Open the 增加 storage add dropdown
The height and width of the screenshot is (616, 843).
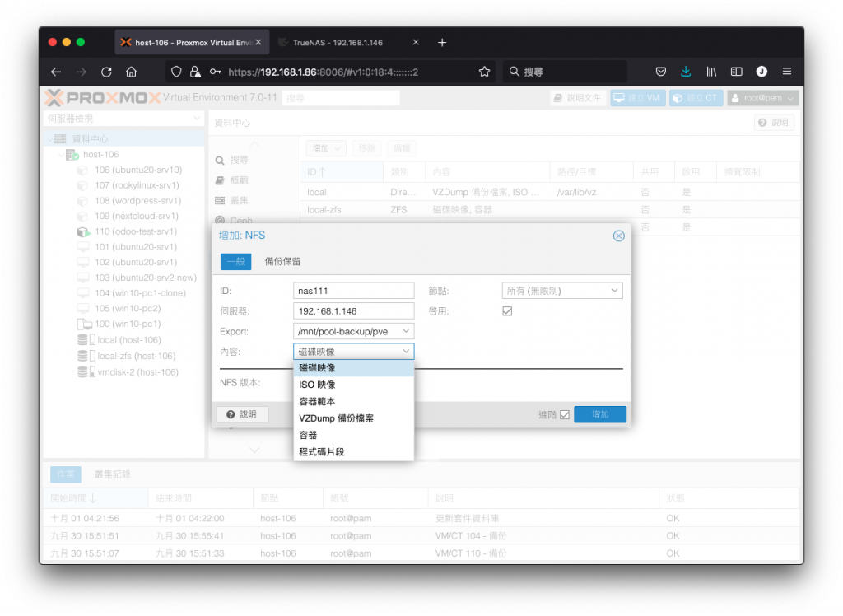(x=326, y=148)
